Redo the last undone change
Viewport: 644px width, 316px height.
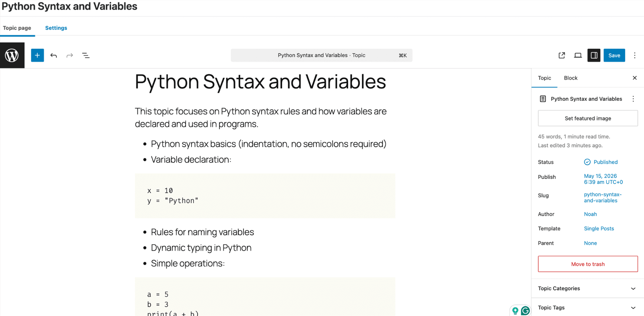[70, 55]
